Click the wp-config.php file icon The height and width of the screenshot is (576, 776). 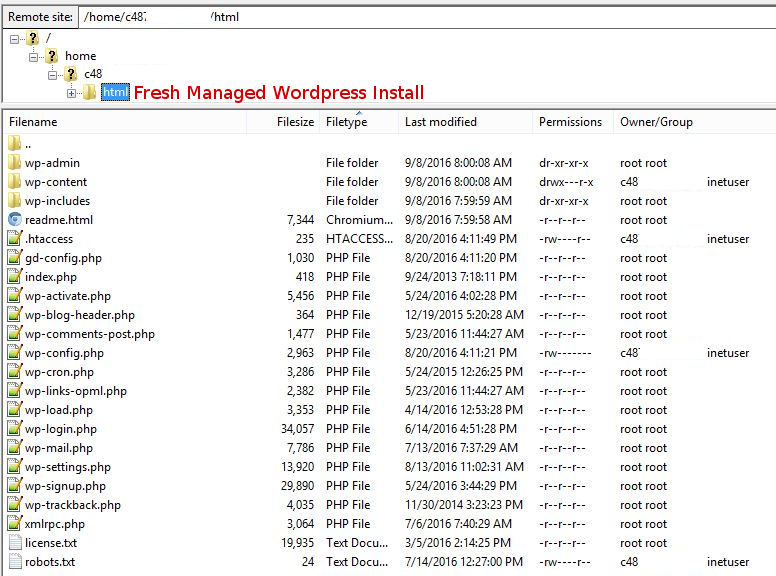[15, 352]
